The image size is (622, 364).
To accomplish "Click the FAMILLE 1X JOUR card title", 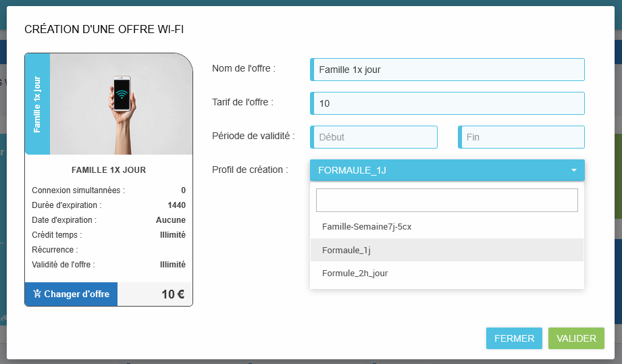I will (x=109, y=170).
